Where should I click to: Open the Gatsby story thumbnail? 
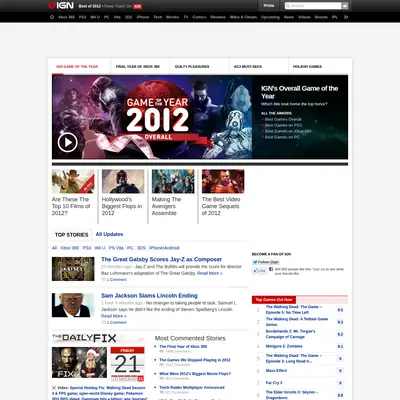[73, 269]
